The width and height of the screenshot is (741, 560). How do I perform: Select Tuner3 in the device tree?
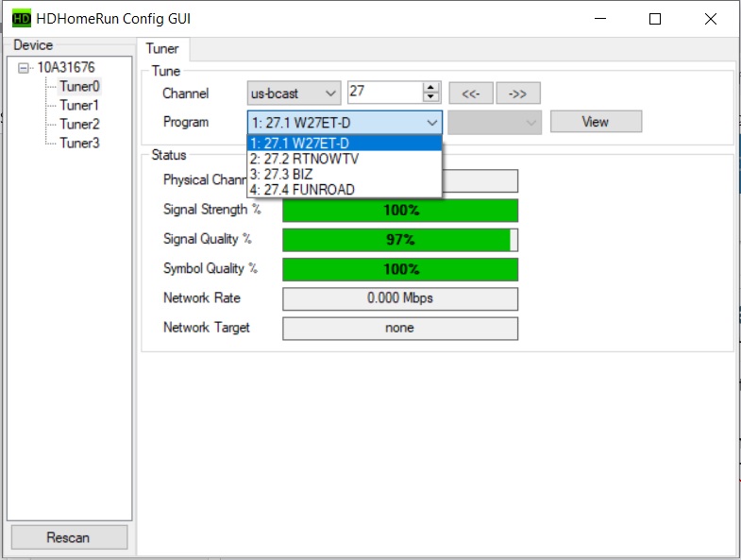79,144
